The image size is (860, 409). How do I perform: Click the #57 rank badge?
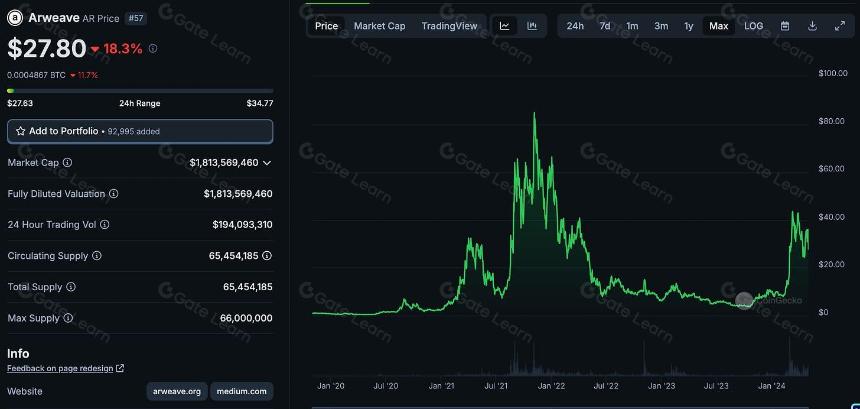click(x=135, y=19)
